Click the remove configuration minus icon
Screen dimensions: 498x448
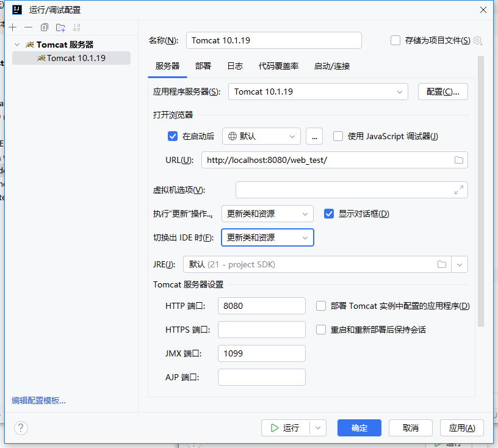pos(28,27)
